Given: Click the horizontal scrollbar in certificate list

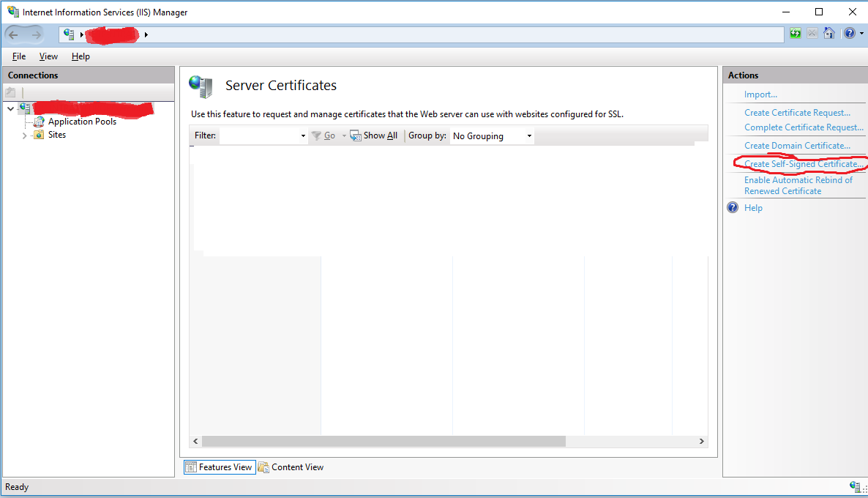Looking at the screenshot, I should point(384,442).
